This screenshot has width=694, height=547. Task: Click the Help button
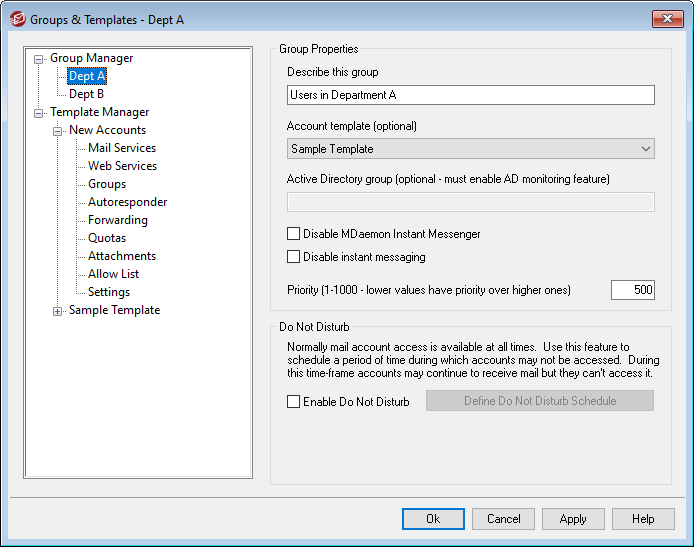pyautogui.click(x=643, y=519)
